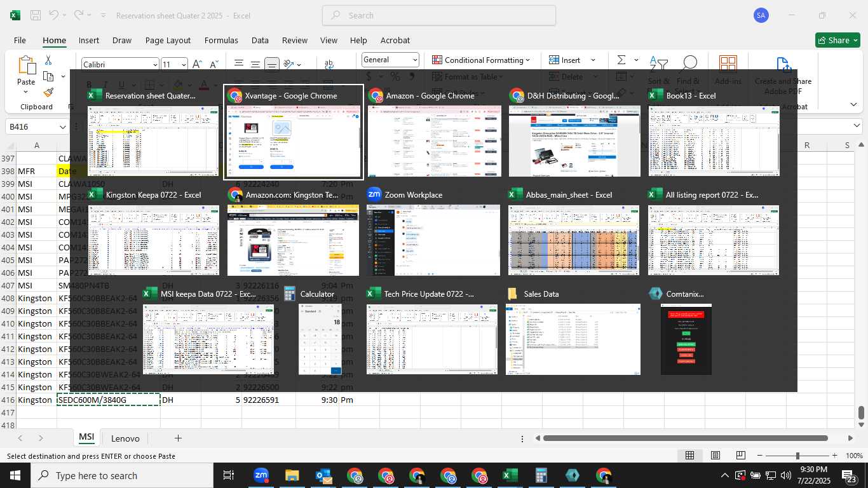Switch to the Acrobat tab
868x488 pixels.
coord(395,40)
